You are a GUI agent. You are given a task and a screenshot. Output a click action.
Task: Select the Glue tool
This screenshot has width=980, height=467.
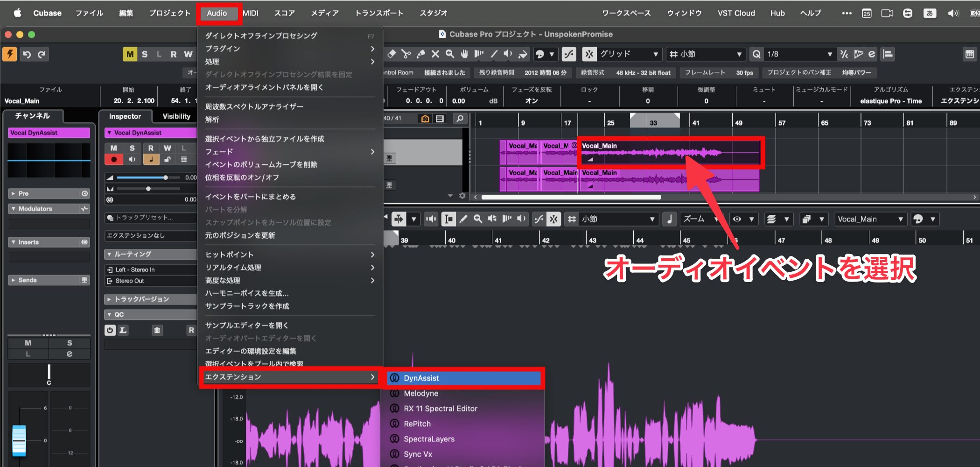420,54
